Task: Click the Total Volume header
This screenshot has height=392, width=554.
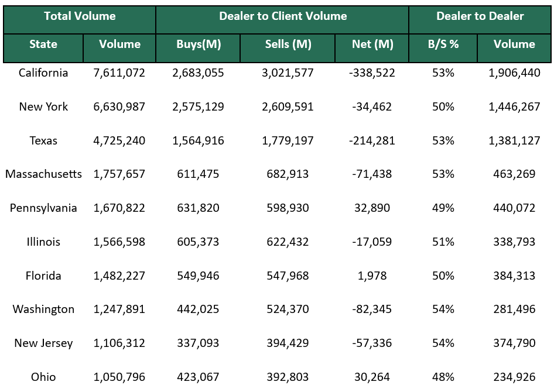Action: (x=79, y=17)
